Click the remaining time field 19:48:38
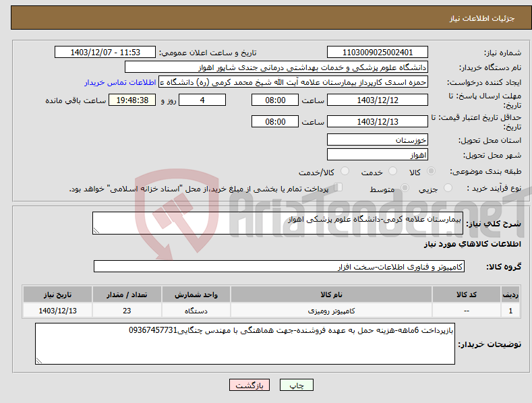 point(132,100)
